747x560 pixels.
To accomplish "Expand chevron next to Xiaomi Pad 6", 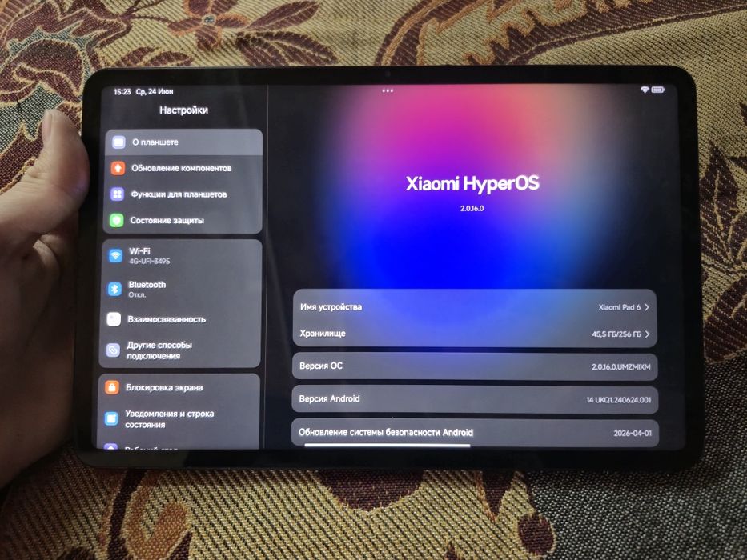I will click(x=647, y=307).
